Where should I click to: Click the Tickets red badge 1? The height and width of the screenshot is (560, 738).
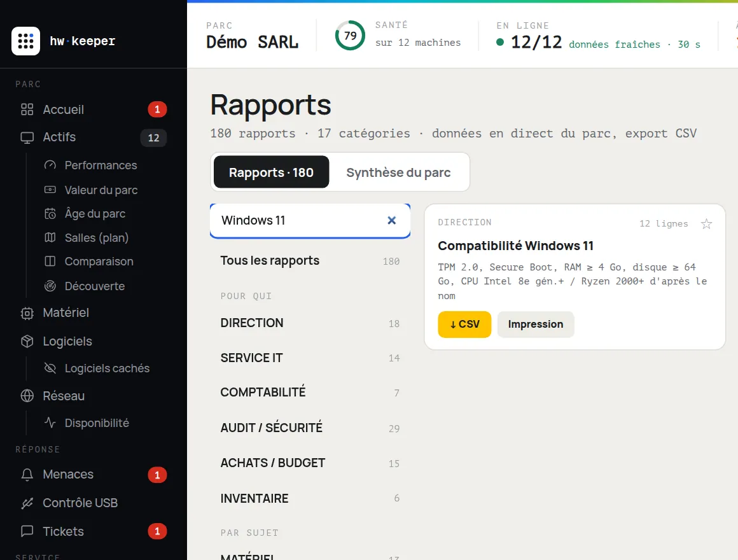click(x=157, y=531)
